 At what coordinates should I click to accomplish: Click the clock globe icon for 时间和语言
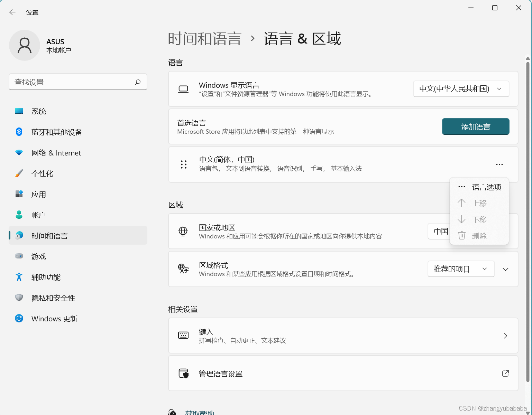(x=19, y=235)
